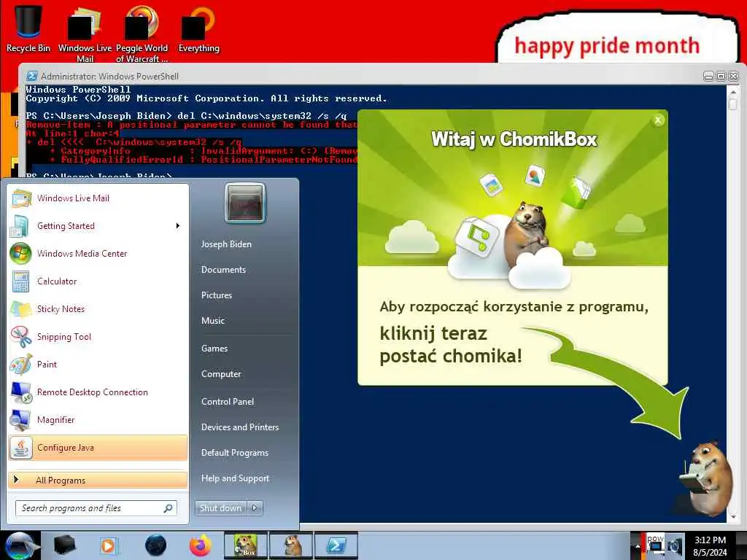Click the PowerShell vertical scrollbar thumb
This screenshot has height=560, width=747.
(732, 104)
